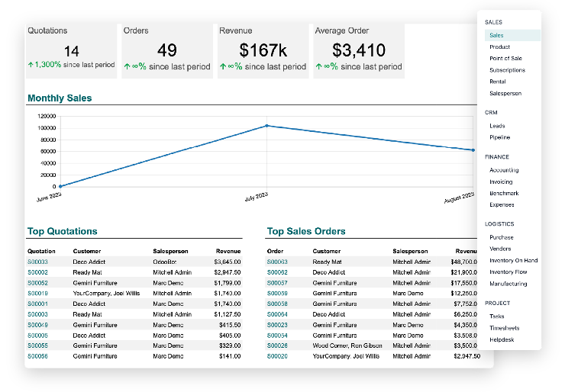Go to the Leads dashboard

(497, 127)
